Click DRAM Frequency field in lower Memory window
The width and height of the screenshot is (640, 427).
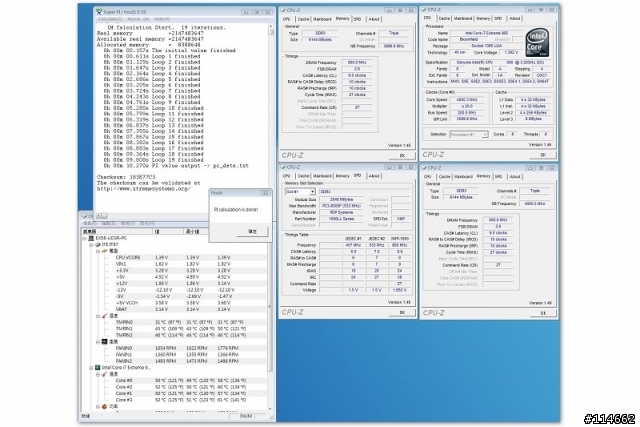[498, 220]
